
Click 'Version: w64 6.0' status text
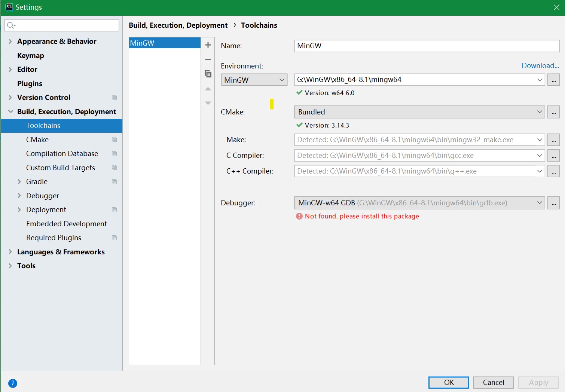click(330, 93)
